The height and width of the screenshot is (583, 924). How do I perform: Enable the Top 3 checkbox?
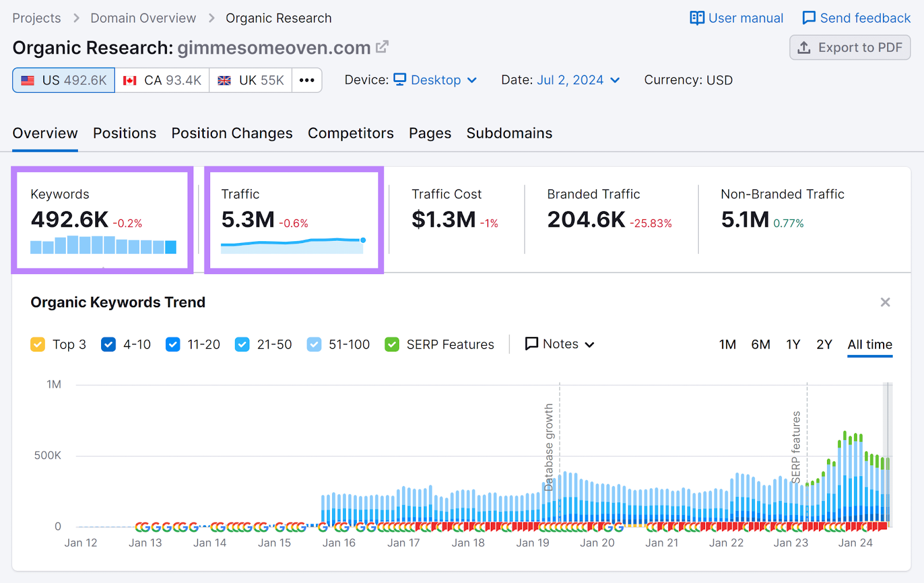[x=38, y=344]
